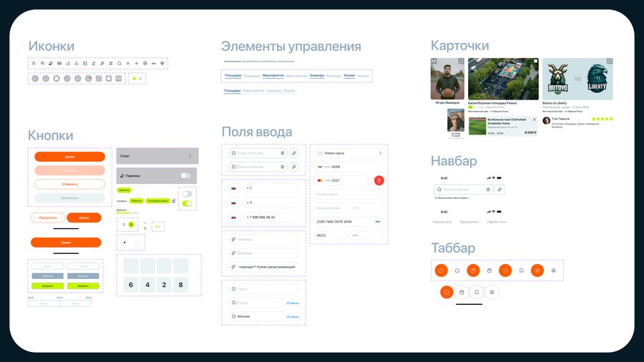The width and height of the screenshot is (644, 362).
Task: Click the bookmark icon on Игорь Мамедов's photo
Action: tap(462, 61)
